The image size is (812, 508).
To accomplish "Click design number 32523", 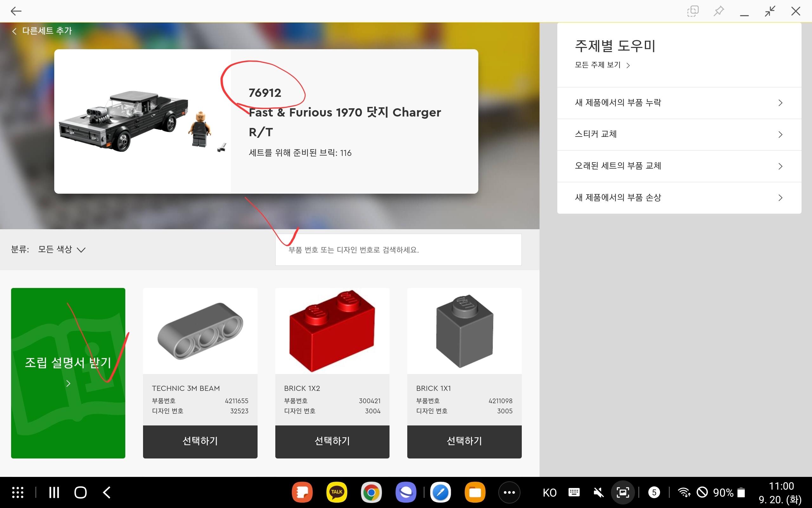I will pos(239,411).
